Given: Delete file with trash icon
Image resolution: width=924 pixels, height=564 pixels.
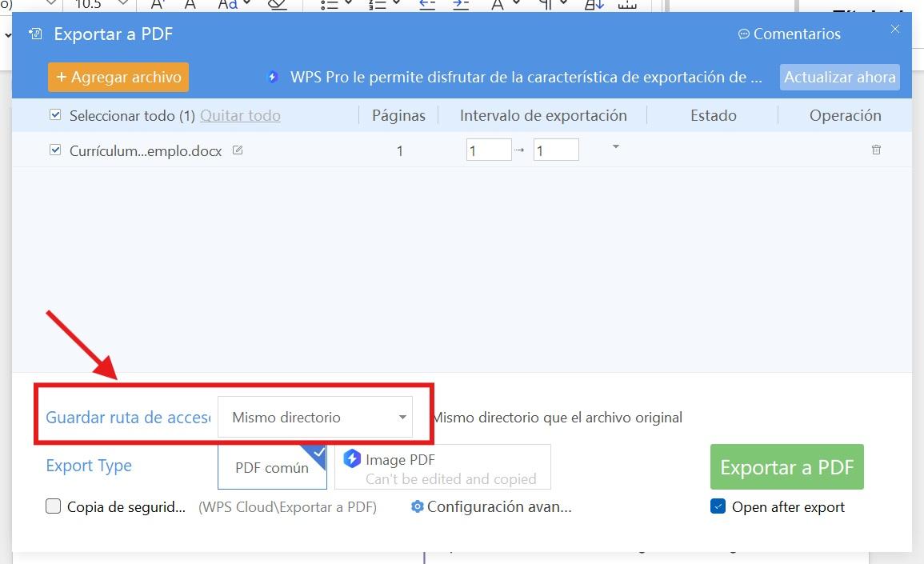Looking at the screenshot, I should pyautogui.click(x=876, y=150).
